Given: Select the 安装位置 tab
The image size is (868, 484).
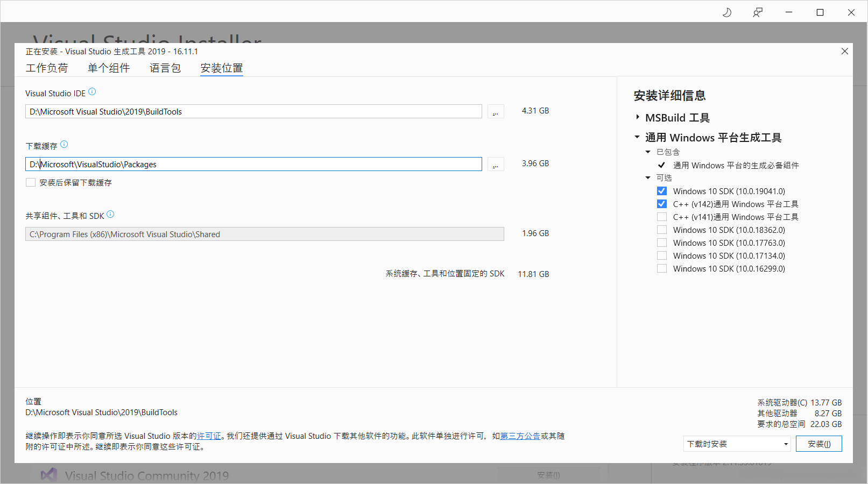Looking at the screenshot, I should (x=222, y=68).
